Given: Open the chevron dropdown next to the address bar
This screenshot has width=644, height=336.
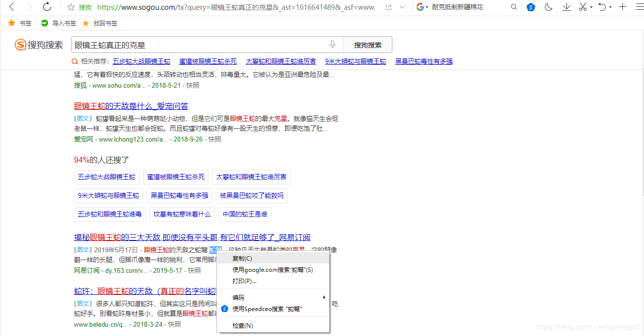Looking at the screenshot, I should point(401,7).
